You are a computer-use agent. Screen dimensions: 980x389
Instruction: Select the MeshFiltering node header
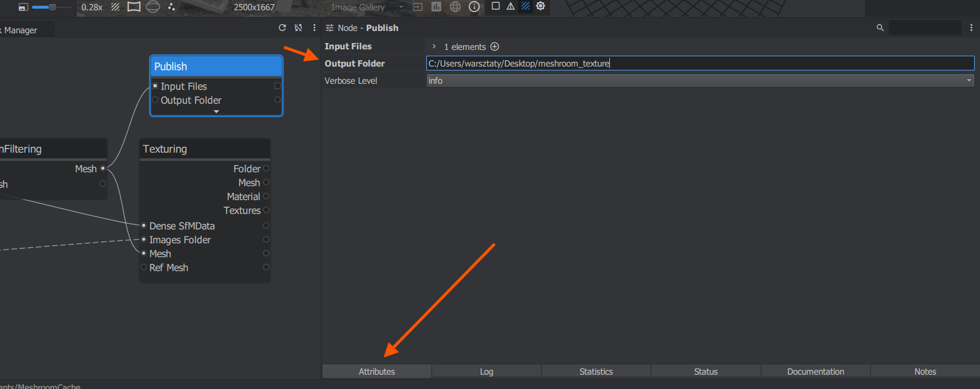pyautogui.click(x=53, y=149)
